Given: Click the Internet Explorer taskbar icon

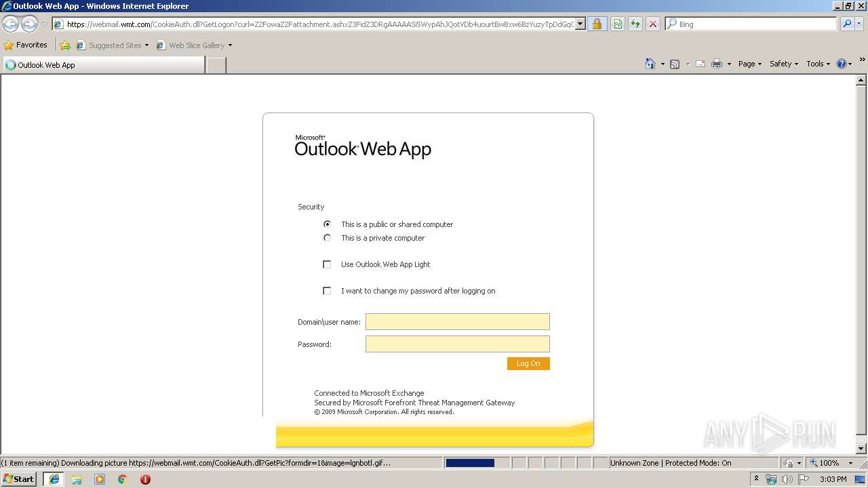Looking at the screenshot, I should pyautogui.click(x=54, y=479).
